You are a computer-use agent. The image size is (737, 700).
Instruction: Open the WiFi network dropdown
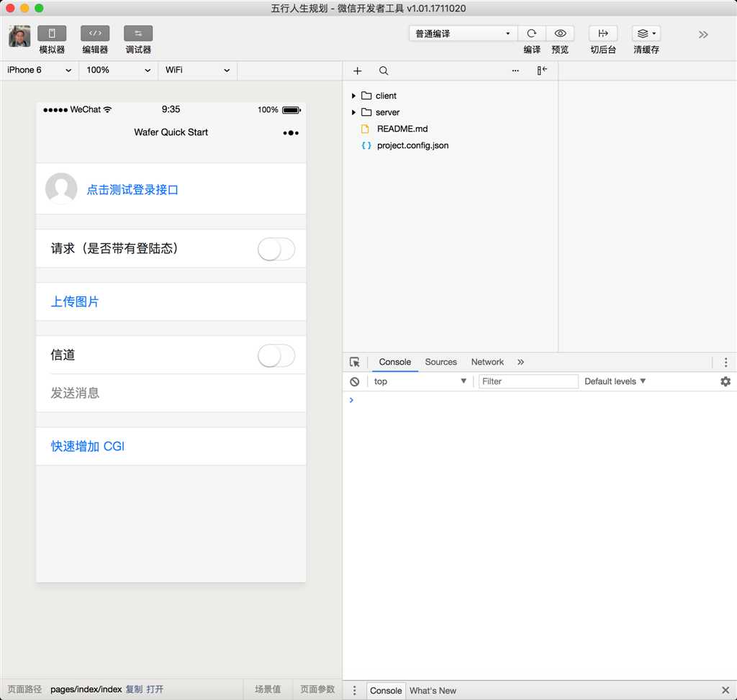point(197,70)
